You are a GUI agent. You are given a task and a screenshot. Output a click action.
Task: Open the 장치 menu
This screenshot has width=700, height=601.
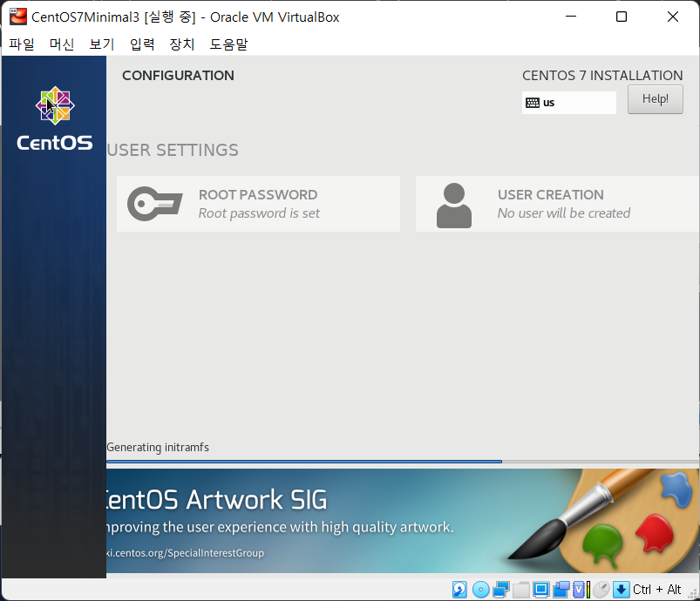click(x=181, y=44)
